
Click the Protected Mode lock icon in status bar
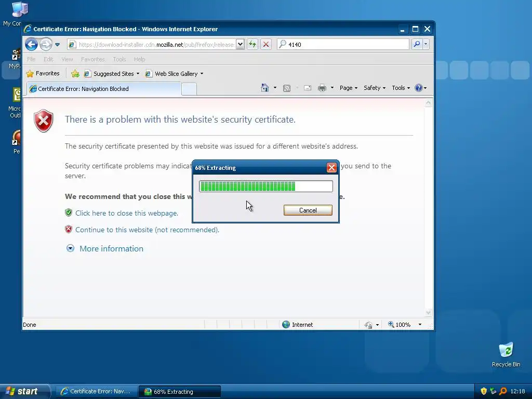coord(368,325)
